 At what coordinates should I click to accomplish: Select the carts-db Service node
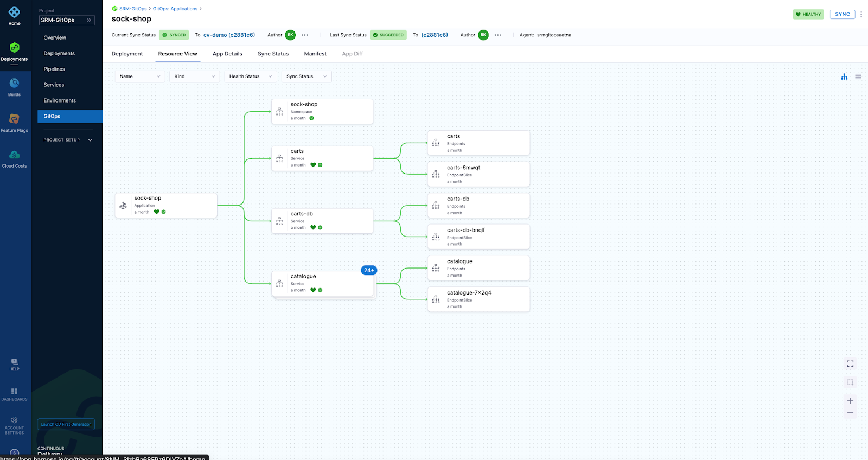point(322,221)
